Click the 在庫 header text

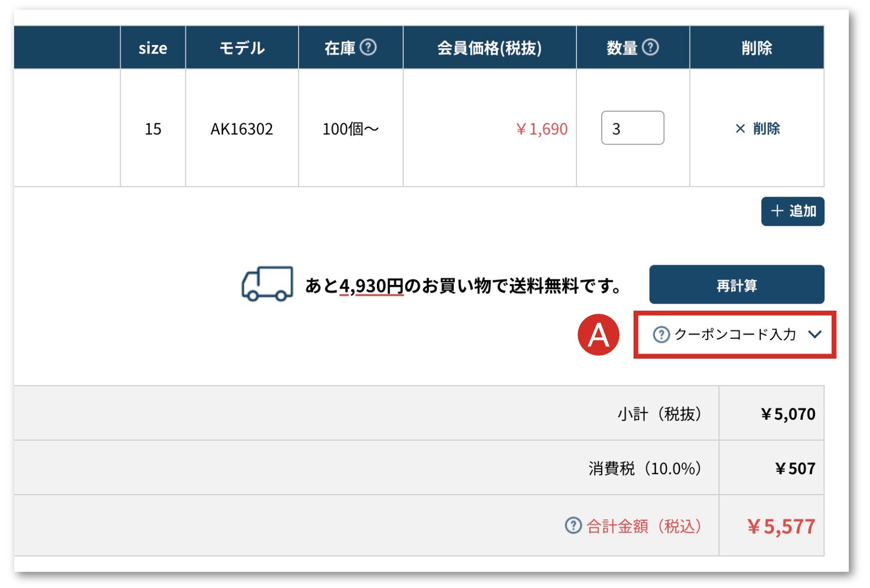tap(340, 48)
